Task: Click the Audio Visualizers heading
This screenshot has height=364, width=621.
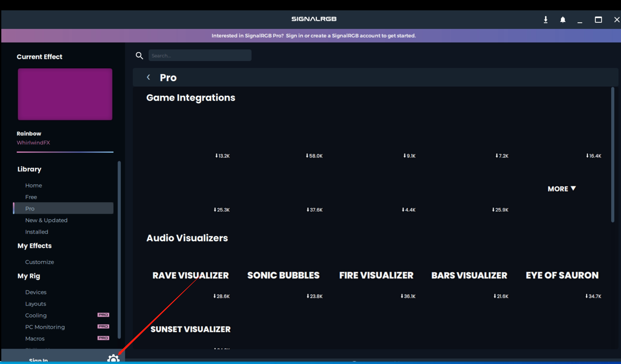Action: point(187,238)
